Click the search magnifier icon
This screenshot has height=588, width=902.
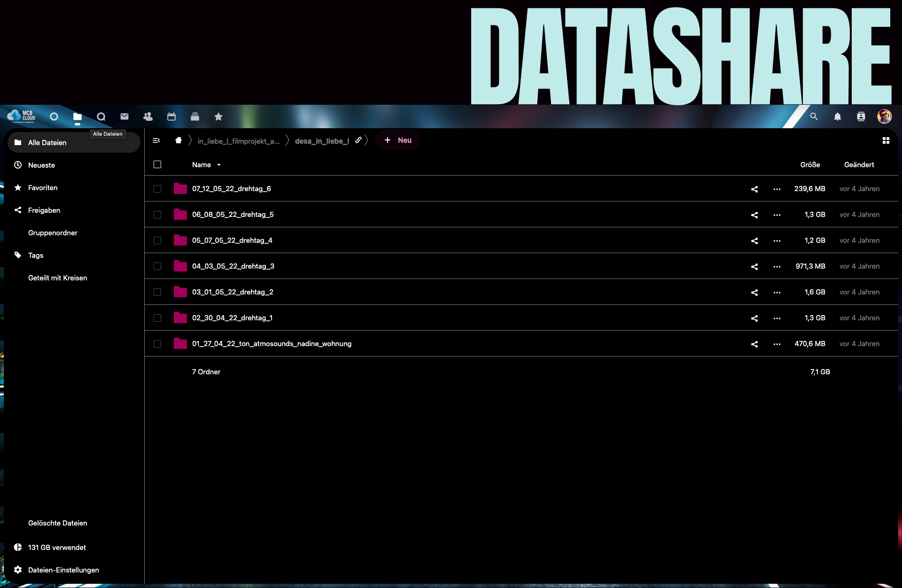(814, 116)
